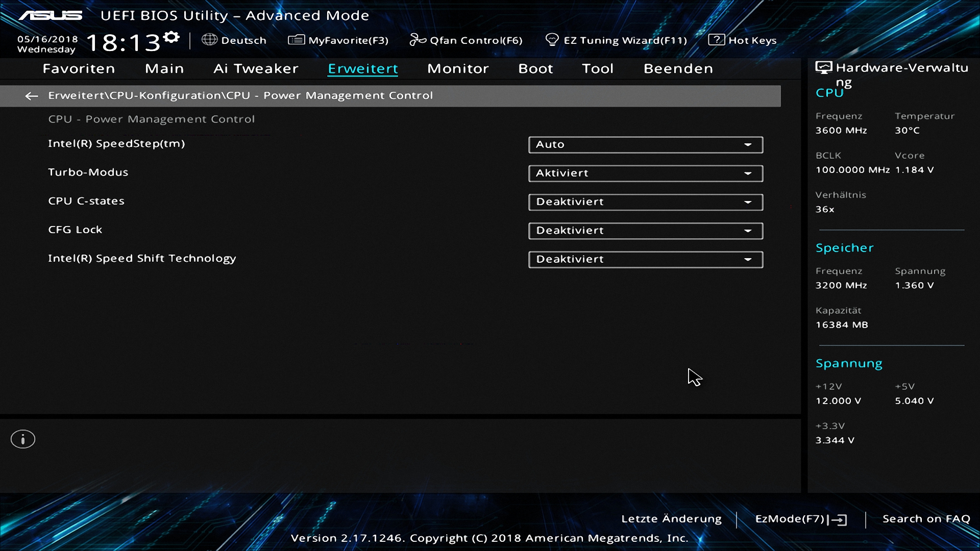Launch EZ Tuning Wizard bulb icon
The height and width of the screenshot is (551, 980).
point(552,40)
